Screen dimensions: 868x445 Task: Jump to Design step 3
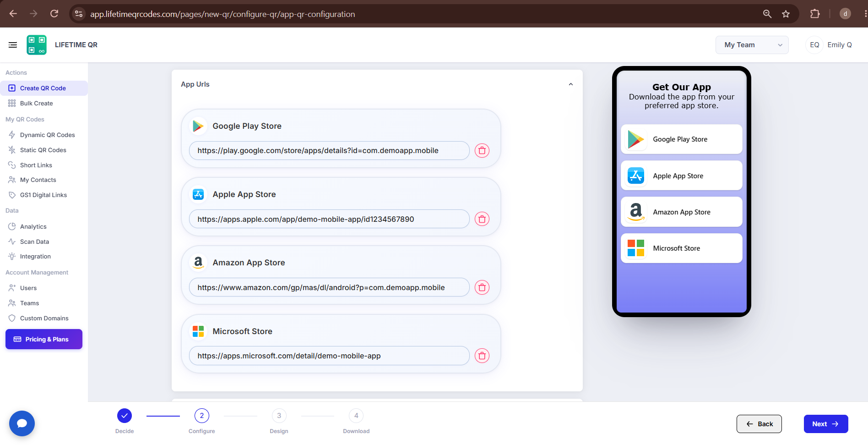(279, 421)
